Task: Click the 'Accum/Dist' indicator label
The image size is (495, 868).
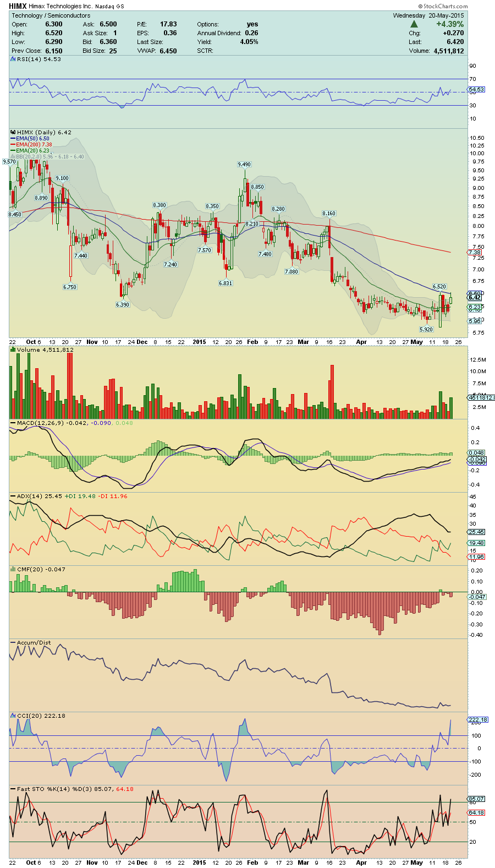Action: pos(34,642)
